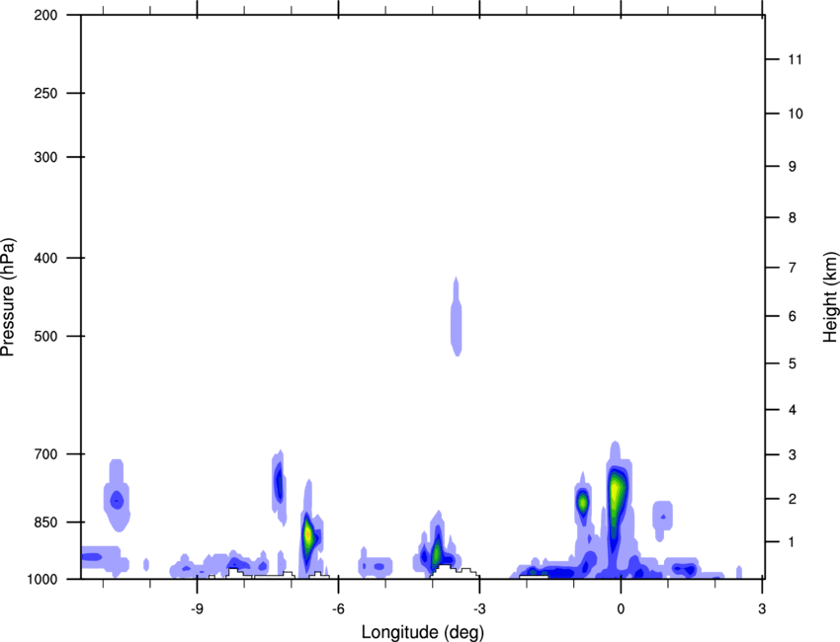Screen dimensions: 840x642
Task: Click the yellow-green contour core near longitude -6.7
Action: 308,534
